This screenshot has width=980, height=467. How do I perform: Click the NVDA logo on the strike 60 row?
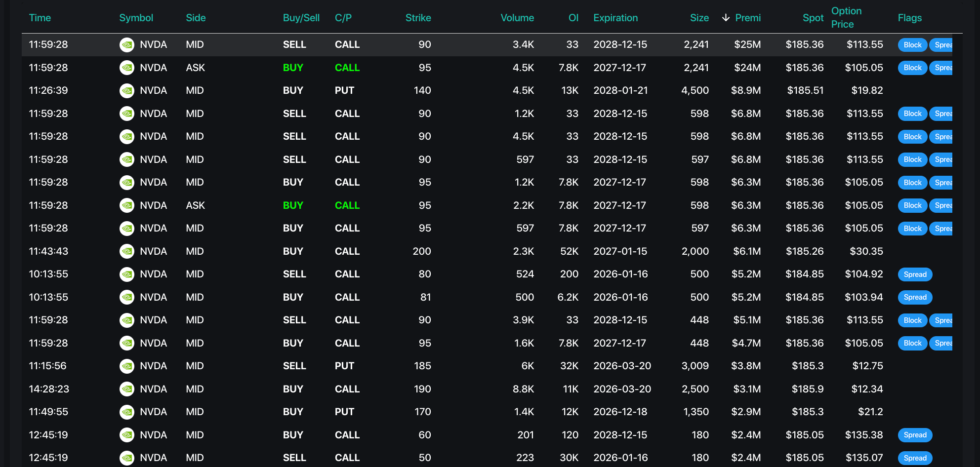(x=127, y=435)
